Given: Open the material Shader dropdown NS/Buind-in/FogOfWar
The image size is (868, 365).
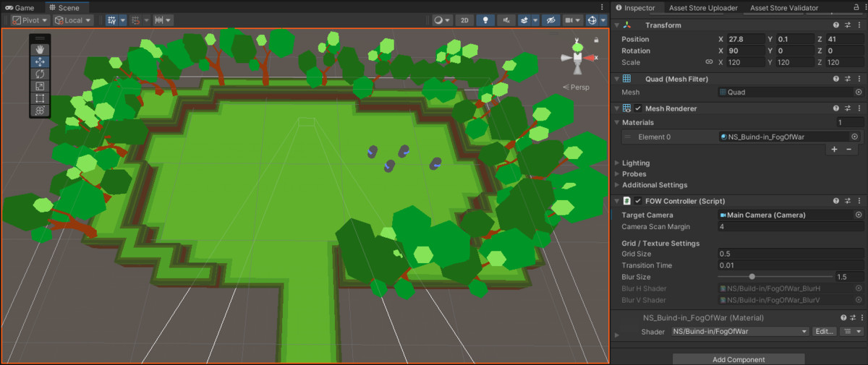Looking at the screenshot, I should pyautogui.click(x=740, y=331).
